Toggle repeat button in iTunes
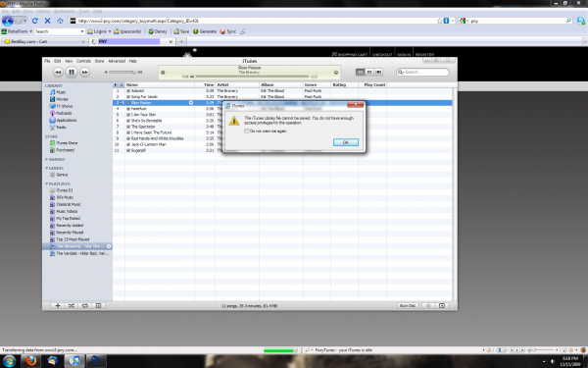This screenshot has height=368, width=588. point(84,305)
